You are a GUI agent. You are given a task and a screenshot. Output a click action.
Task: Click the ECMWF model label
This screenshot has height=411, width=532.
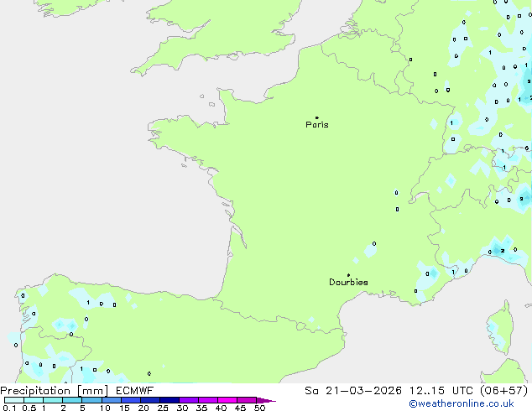[x=133, y=390]
